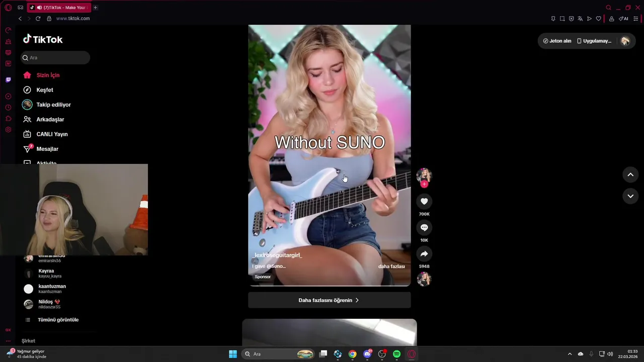Mute tab via speaker icon
Image resolution: width=644 pixels, height=362 pixels.
click(x=39, y=8)
